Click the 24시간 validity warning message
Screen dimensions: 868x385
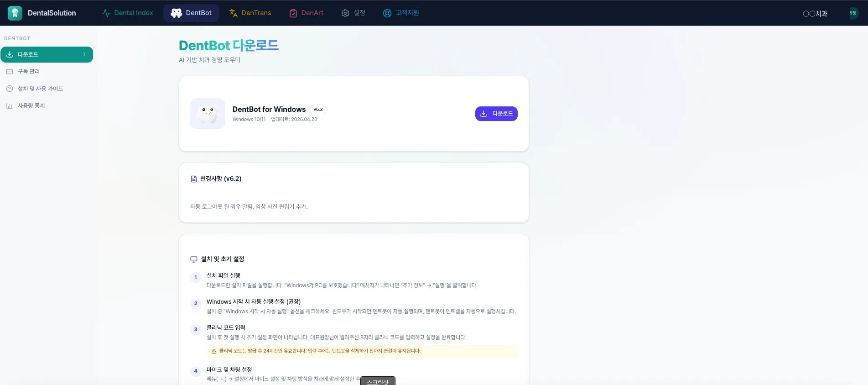320,351
